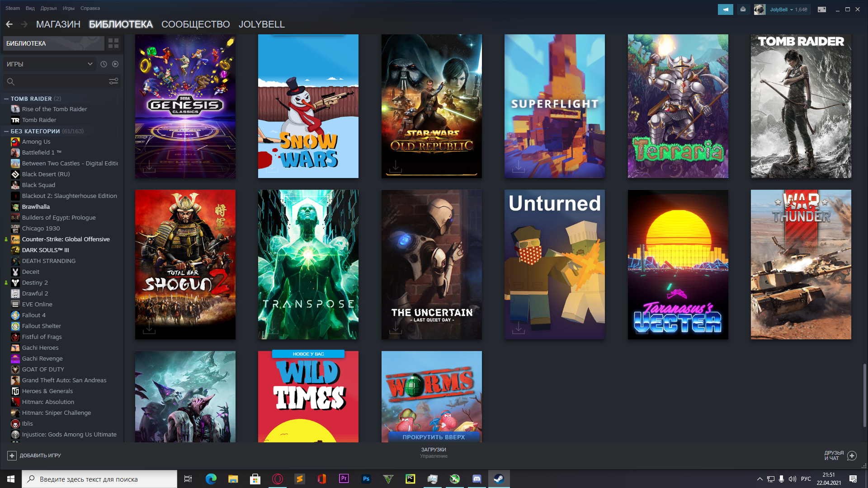
Task: Open Steam announcements megaphone icon
Action: point(725,9)
